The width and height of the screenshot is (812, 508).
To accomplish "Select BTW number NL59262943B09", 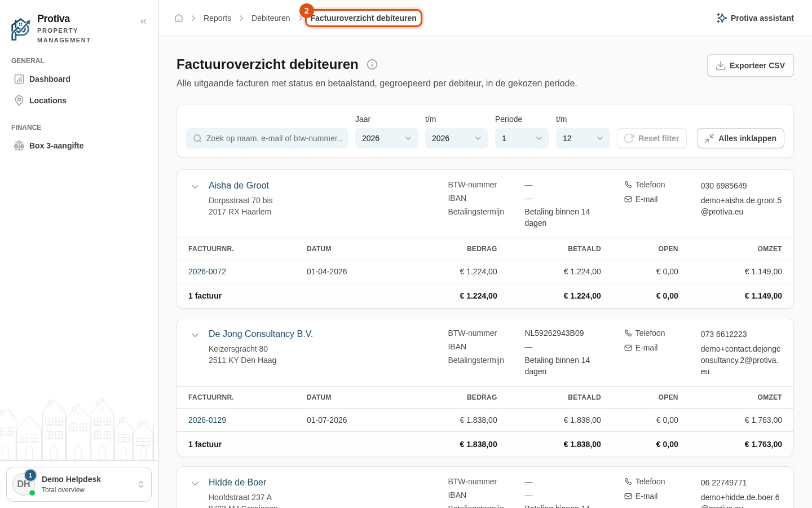I will (x=554, y=333).
